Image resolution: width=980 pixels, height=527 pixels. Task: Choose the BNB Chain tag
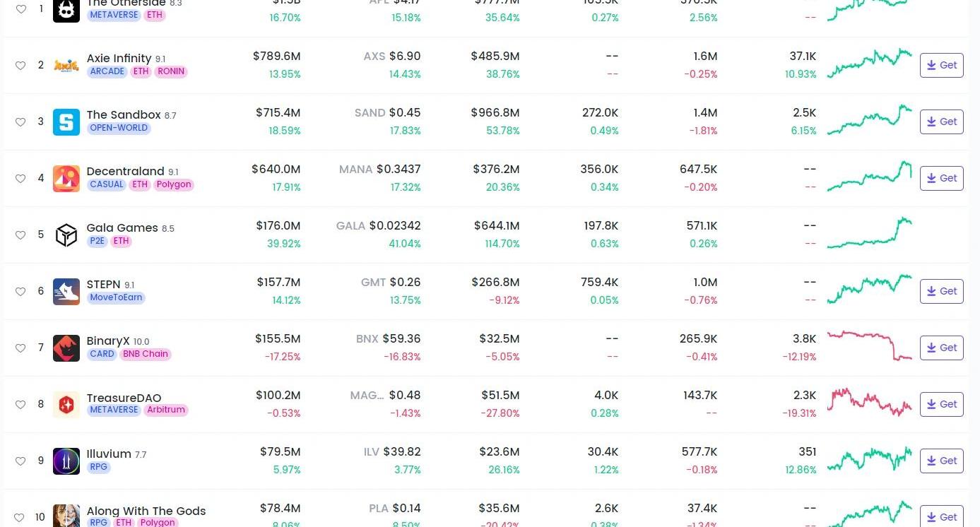click(x=146, y=354)
